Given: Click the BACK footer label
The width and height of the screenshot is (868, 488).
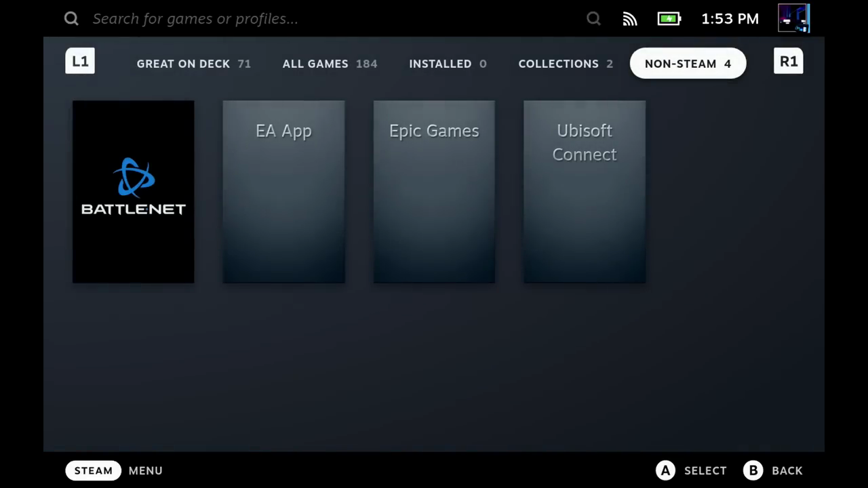Looking at the screenshot, I should 787,470.
